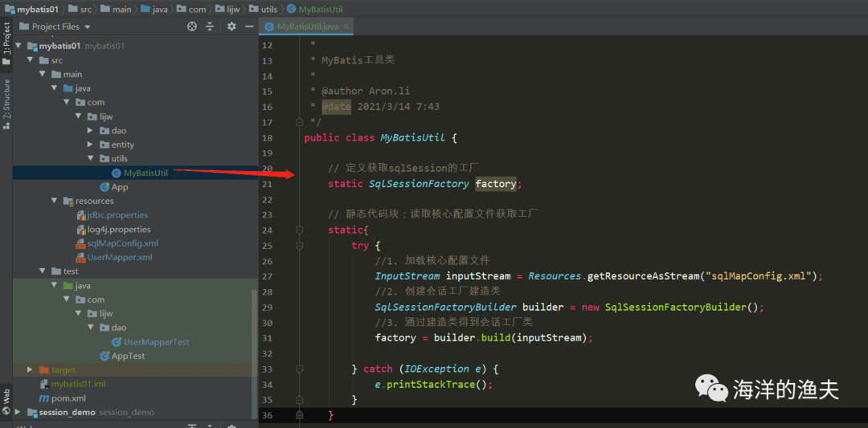This screenshot has height=428, width=868.
Task: Click the locate opened file crosshair icon
Action: click(x=192, y=26)
